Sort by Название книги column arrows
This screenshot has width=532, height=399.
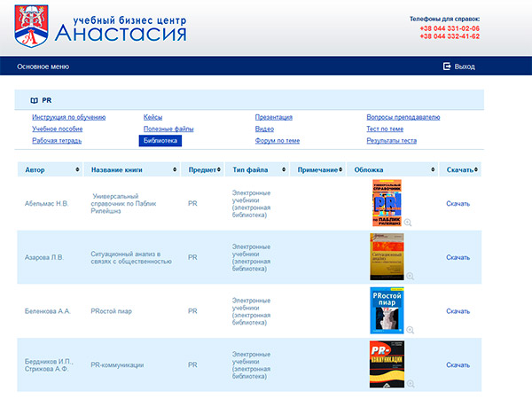173,169
